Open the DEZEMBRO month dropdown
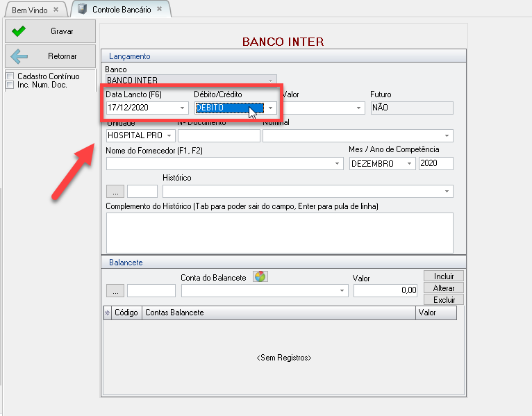Image resolution: width=532 pixels, height=416 pixels. [x=409, y=163]
